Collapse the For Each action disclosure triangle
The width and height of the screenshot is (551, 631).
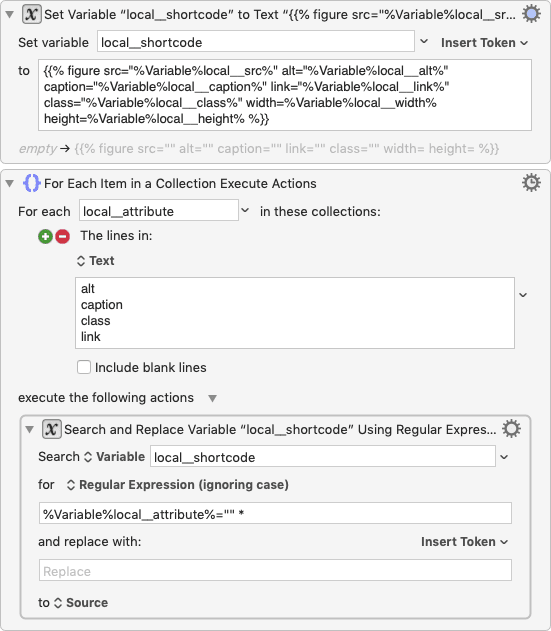[x=9, y=184]
